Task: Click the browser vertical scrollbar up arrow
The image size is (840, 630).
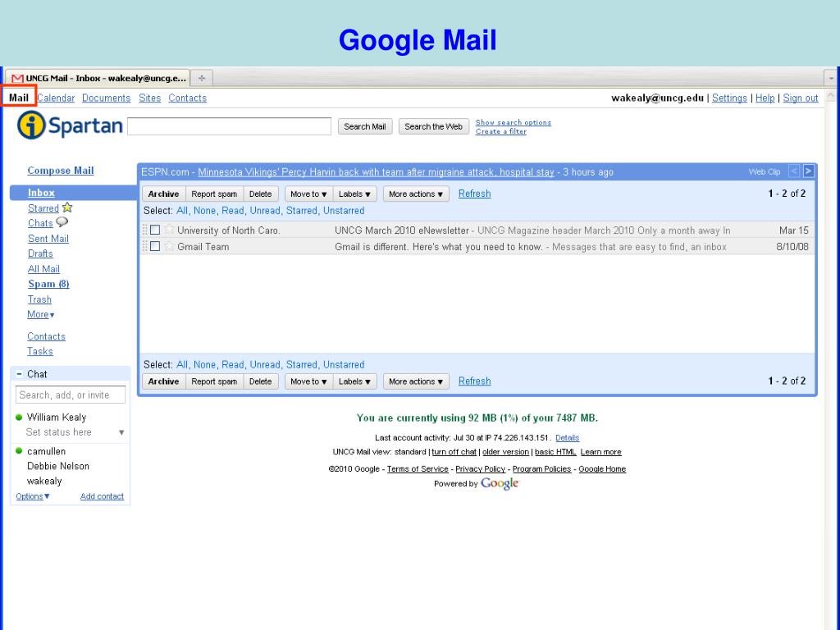Action: (x=831, y=97)
